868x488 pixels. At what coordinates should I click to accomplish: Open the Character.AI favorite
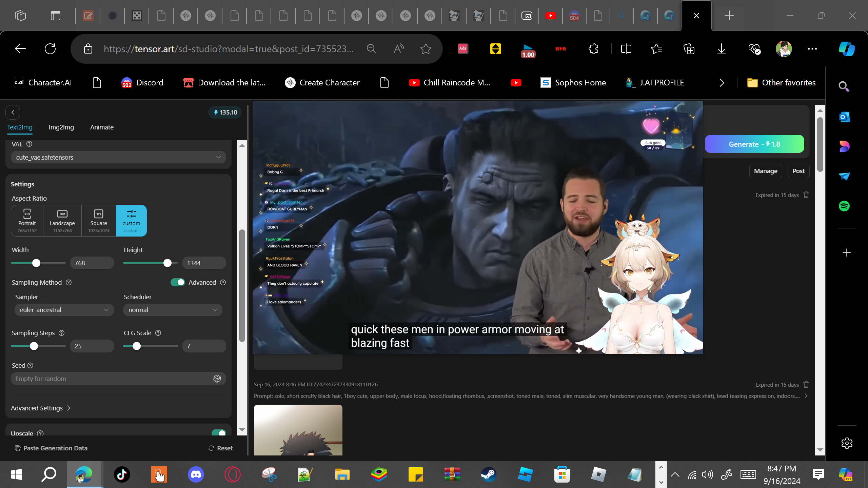tap(43, 83)
